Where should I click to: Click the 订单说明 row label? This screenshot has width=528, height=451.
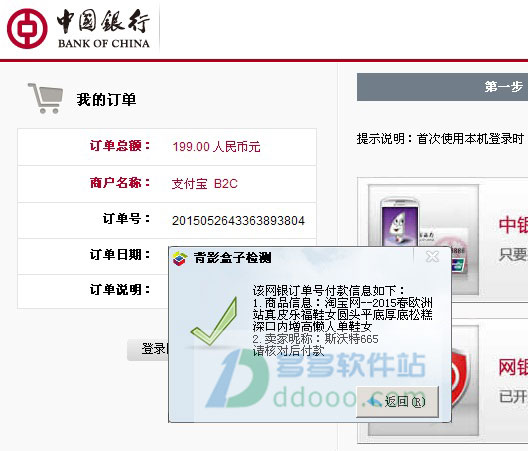tap(120, 290)
